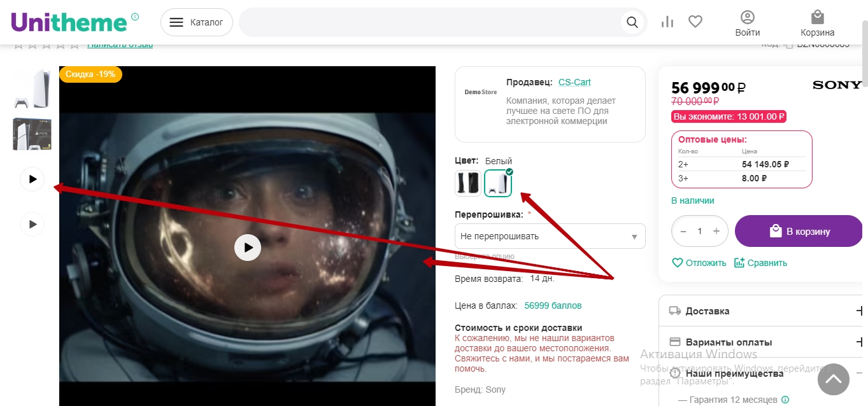Click the Скидка -19% discount badge
This screenshot has height=406, width=868.
(x=90, y=74)
